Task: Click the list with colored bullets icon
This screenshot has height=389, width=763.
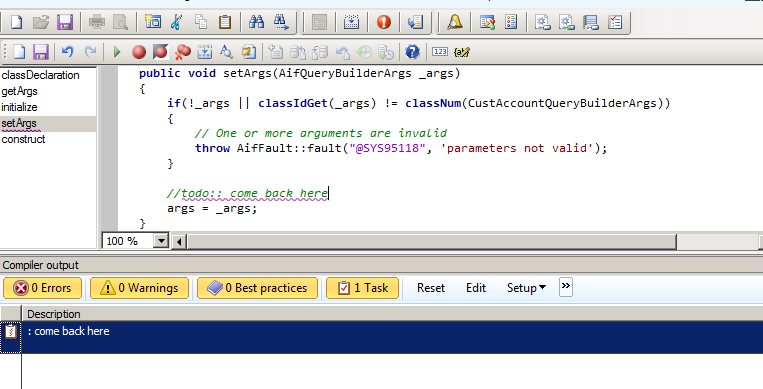Action: point(511,22)
